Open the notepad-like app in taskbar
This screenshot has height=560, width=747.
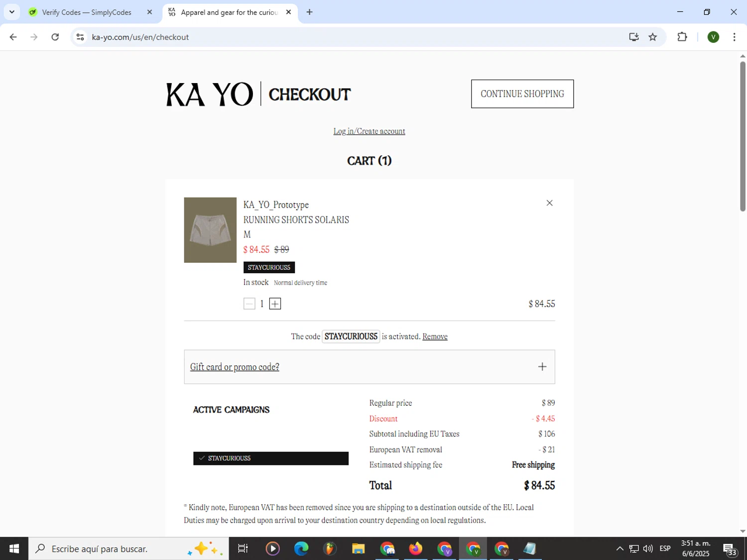529,549
